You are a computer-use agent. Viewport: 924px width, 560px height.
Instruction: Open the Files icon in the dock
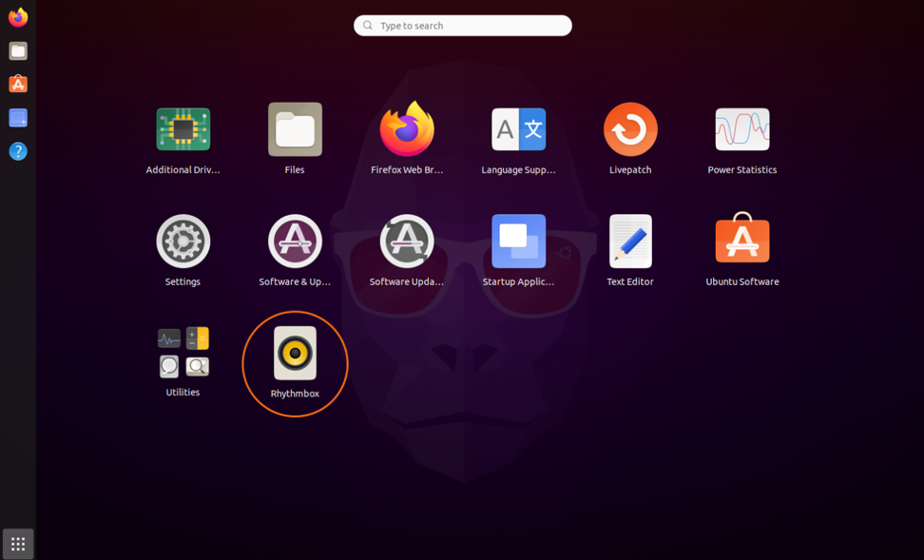pyautogui.click(x=18, y=50)
